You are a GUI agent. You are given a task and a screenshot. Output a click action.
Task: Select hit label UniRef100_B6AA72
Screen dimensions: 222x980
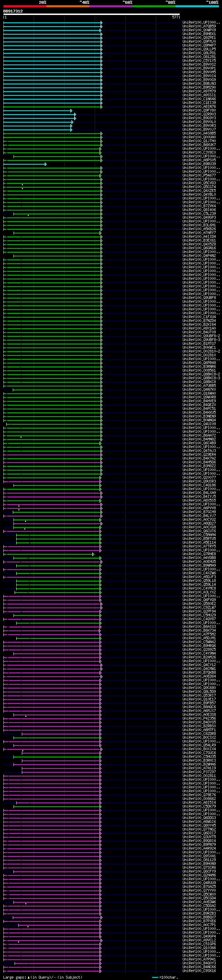coord(199,435)
